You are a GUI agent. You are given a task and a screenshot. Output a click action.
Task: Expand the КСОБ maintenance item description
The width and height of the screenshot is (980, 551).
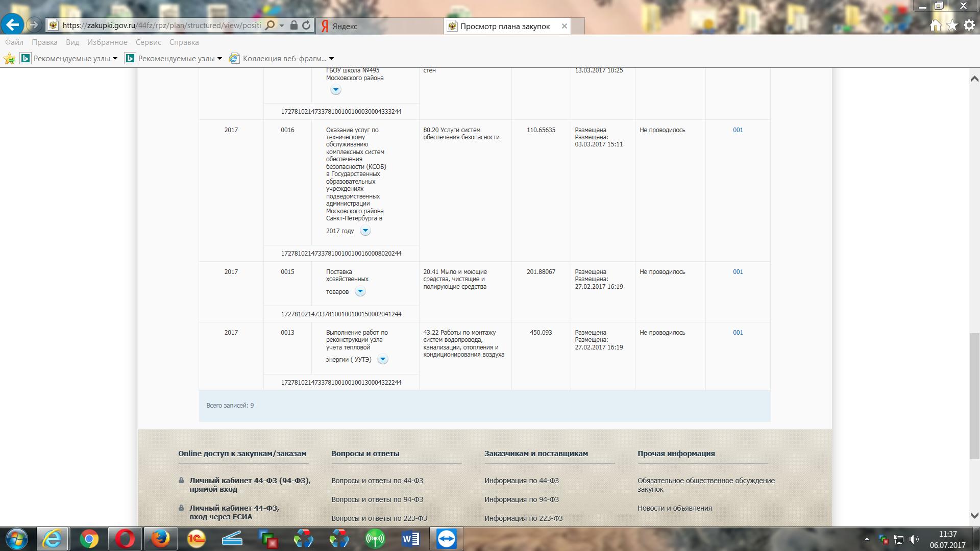point(365,231)
